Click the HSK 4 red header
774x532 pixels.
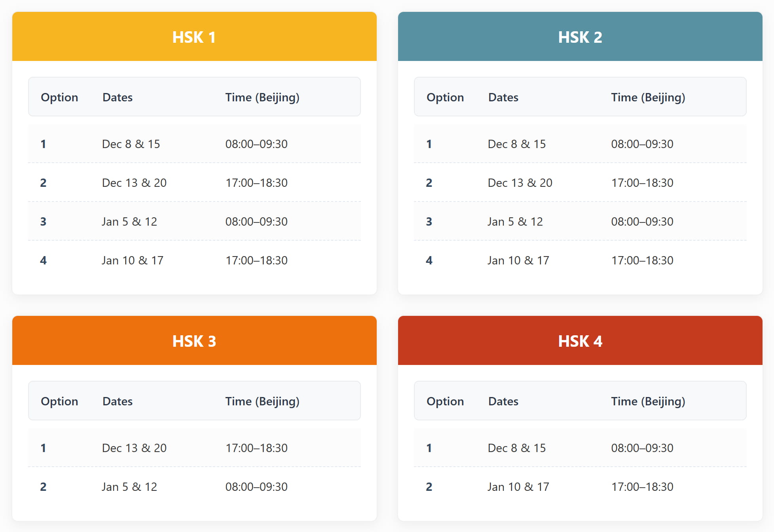click(x=580, y=341)
